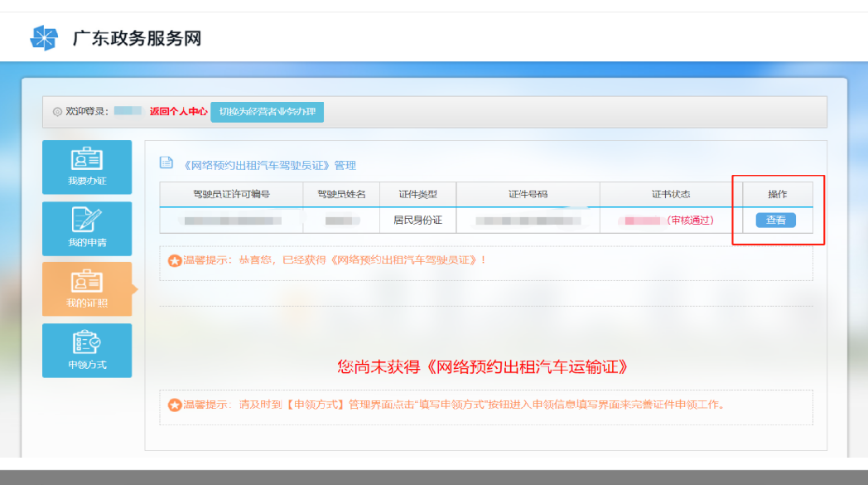Click the 证件号码 column header
This screenshot has width=868, height=485.
528,195
